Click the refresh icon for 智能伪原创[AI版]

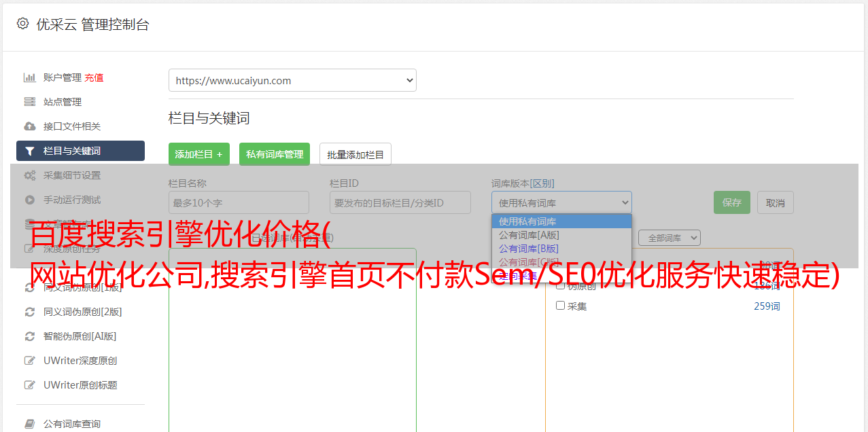coord(29,336)
